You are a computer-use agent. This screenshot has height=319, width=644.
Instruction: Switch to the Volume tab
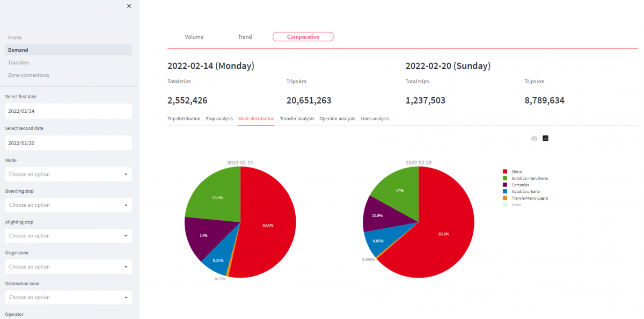[x=194, y=37]
